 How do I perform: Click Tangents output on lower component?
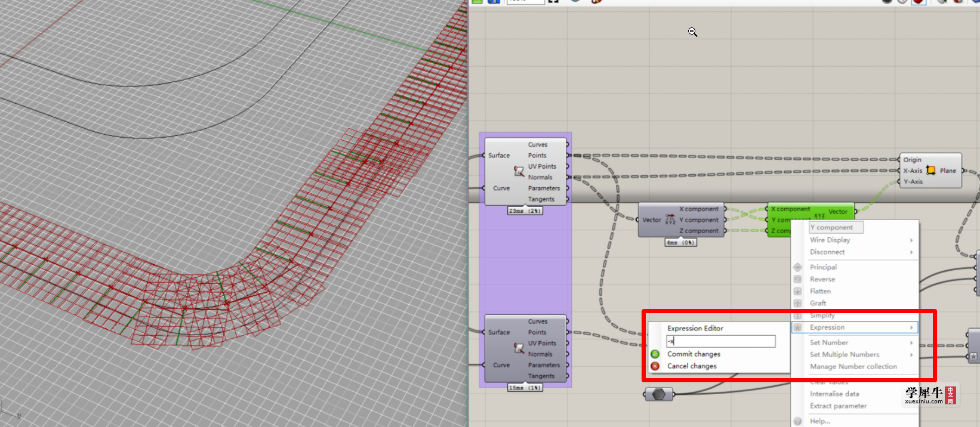pos(541,376)
